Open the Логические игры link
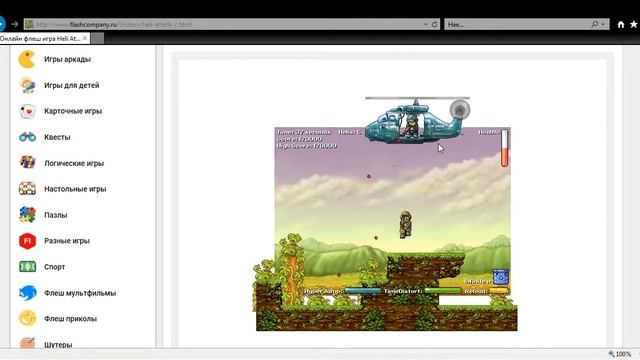 point(74,163)
